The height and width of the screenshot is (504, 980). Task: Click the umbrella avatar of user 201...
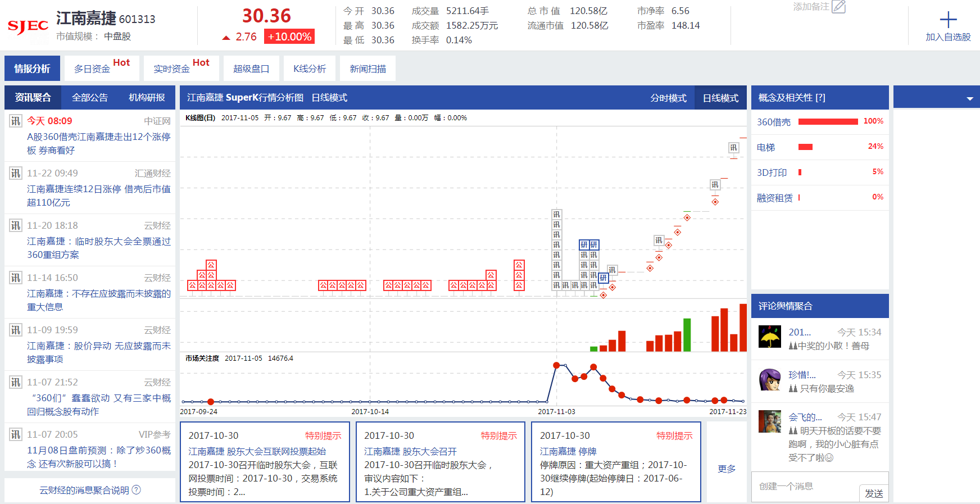[x=769, y=337]
